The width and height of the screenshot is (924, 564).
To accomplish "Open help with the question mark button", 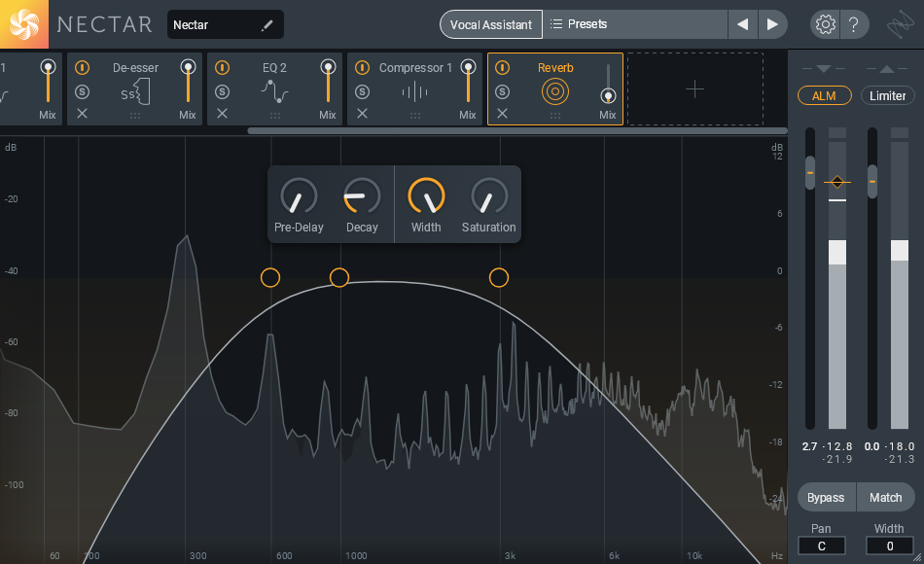I will pyautogui.click(x=853, y=24).
